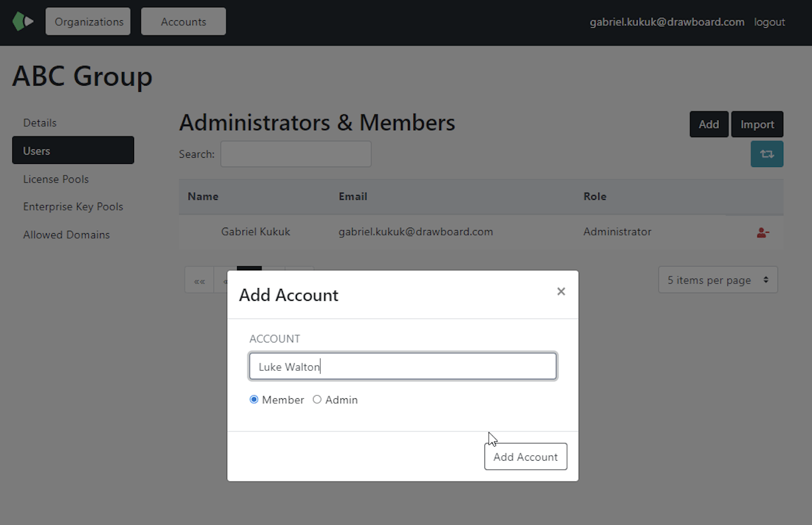Navigate to Allowed Domains in the sidebar

tap(66, 234)
